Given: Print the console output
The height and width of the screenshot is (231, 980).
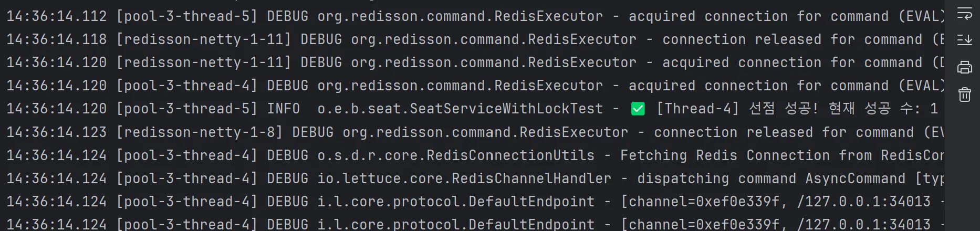Looking at the screenshot, I should [964, 67].
